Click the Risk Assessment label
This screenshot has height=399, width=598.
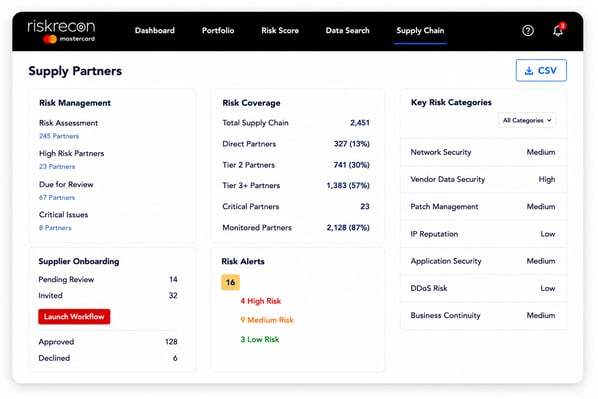click(68, 123)
